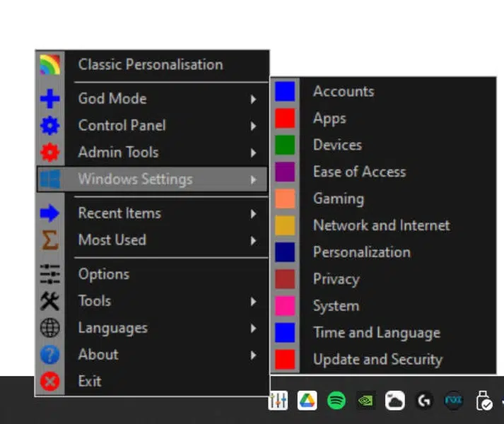Click the sliders Options icon in menu
Screen dimensions: 504x424
[49, 274]
